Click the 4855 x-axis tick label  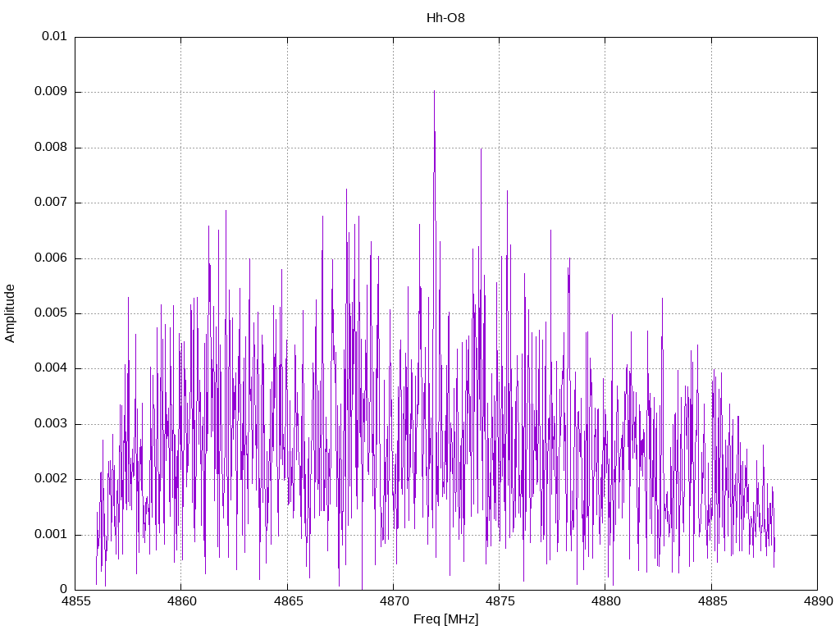75,601
